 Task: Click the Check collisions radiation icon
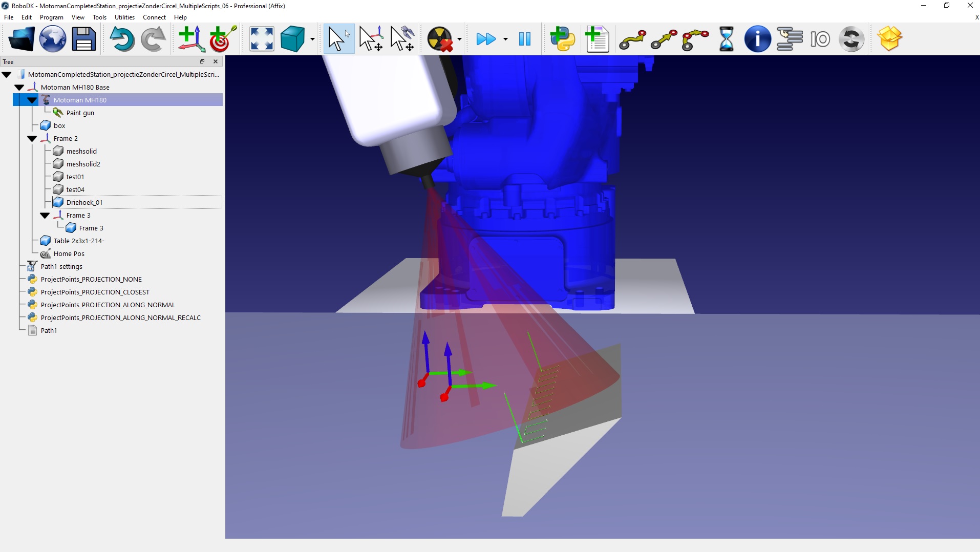pos(440,39)
